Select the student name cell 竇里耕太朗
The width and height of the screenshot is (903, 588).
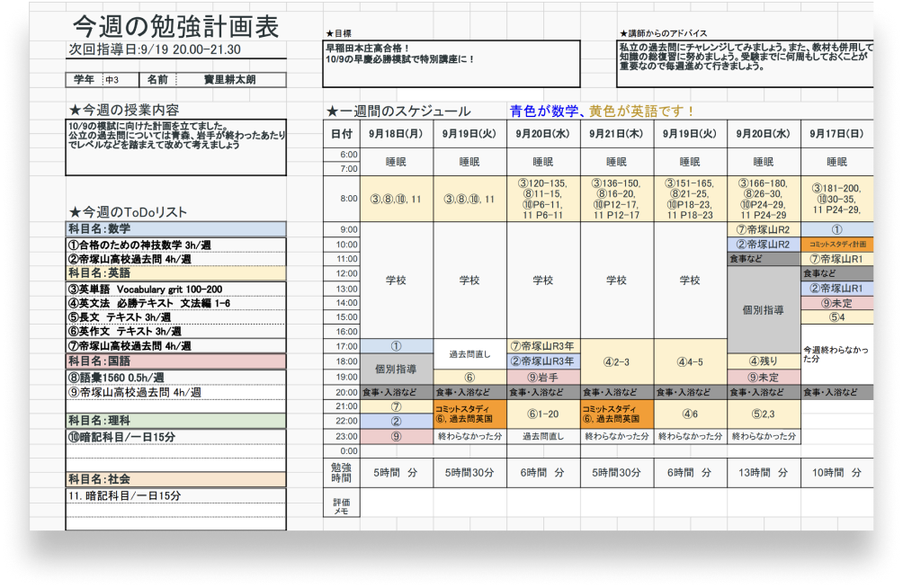[232, 79]
